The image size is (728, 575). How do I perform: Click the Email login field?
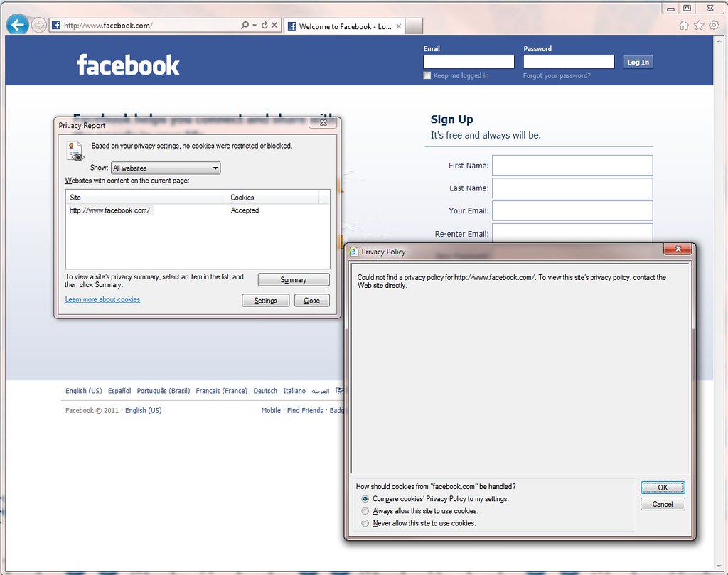click(469, 62)
